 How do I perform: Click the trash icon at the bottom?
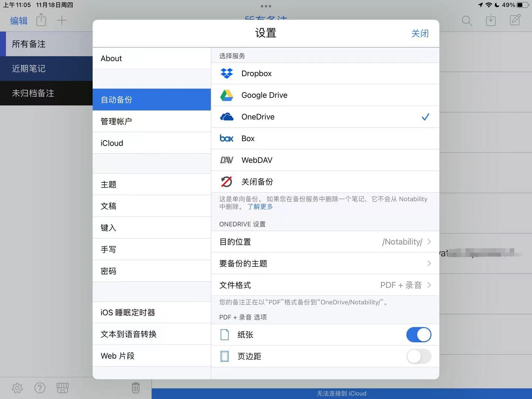pyautogui.click(x=136, y=388)
